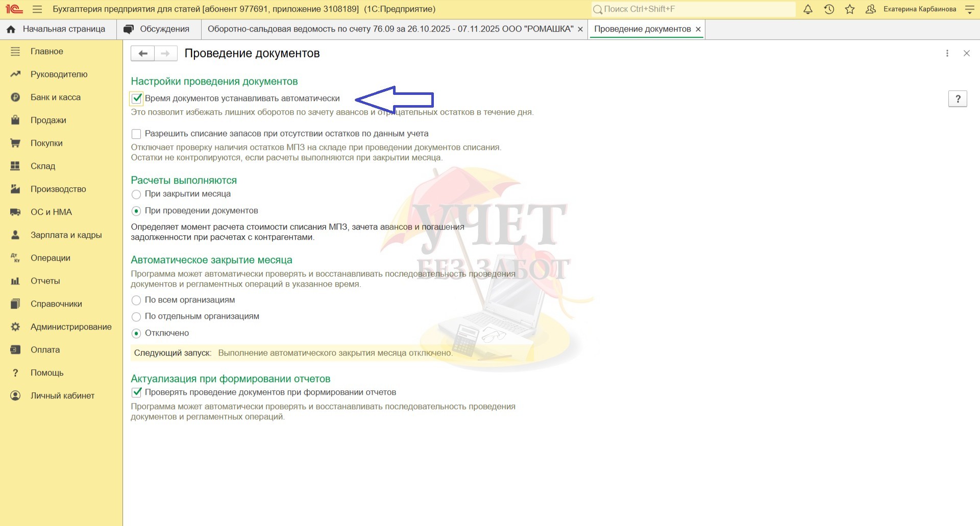Click the user name Екатерина Карбаинова
This screenshot has width=980, height=526.
[920, 9]
